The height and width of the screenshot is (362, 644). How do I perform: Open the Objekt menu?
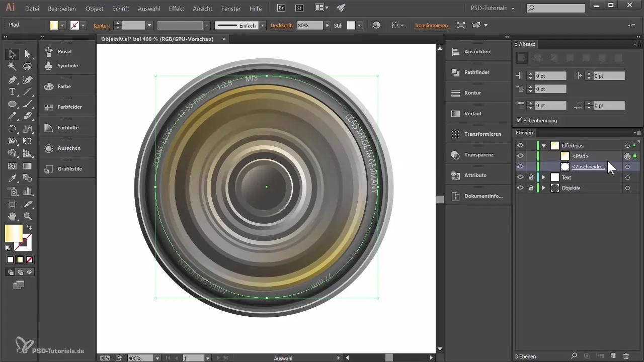94,9
